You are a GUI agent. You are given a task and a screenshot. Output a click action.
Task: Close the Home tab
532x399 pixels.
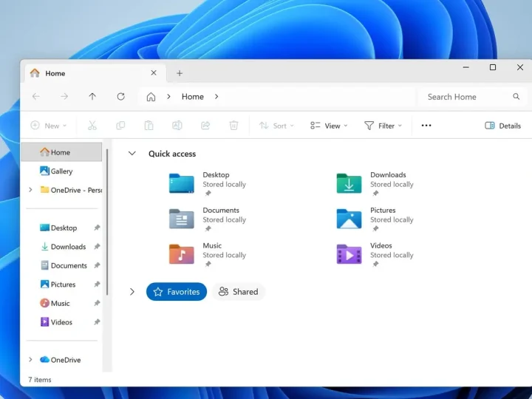pyautogui.click(x=154, y=73)
